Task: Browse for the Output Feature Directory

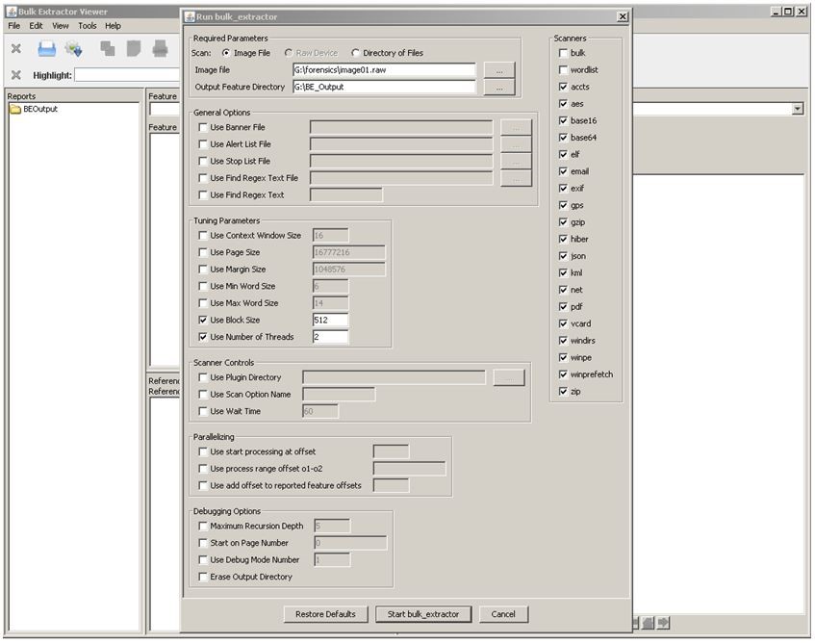Action: click(498, 88)
